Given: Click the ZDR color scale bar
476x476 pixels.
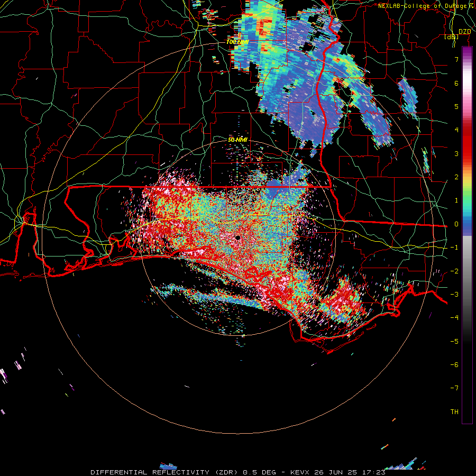Looking at the screenshot, I should coord(467,235).
